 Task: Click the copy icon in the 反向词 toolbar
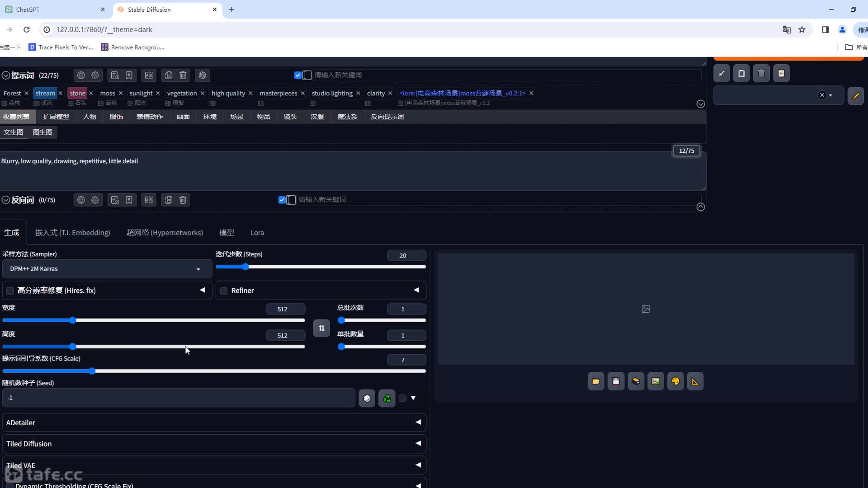169,200
